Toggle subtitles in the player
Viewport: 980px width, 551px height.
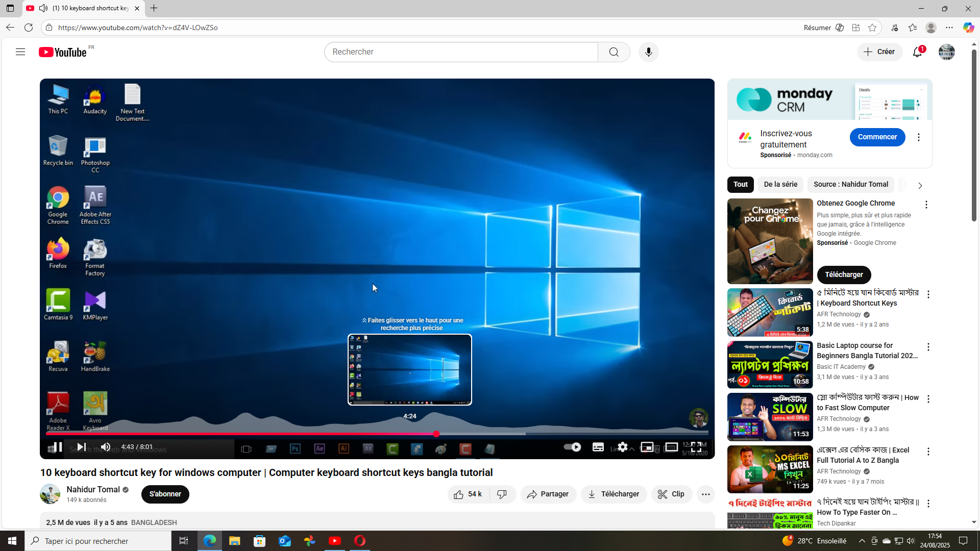(x=598, y=447)
